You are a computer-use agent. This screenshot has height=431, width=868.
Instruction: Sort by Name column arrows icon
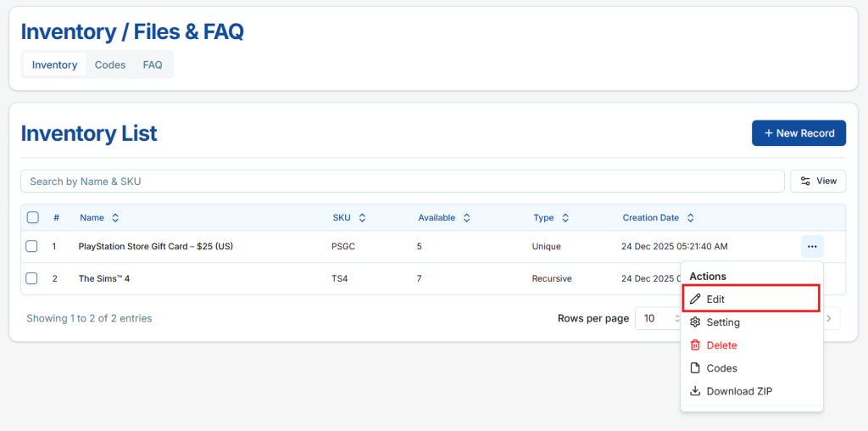click(x=115, y=218)
